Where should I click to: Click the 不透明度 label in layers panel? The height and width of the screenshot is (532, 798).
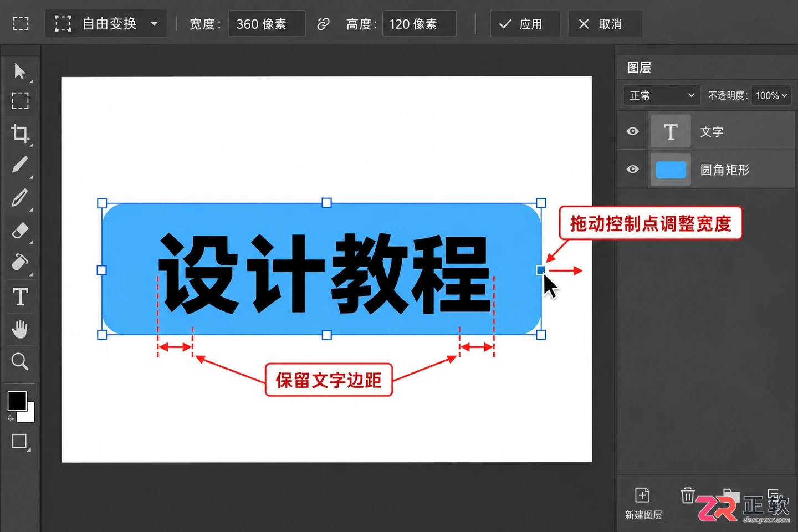click(727, 95)
